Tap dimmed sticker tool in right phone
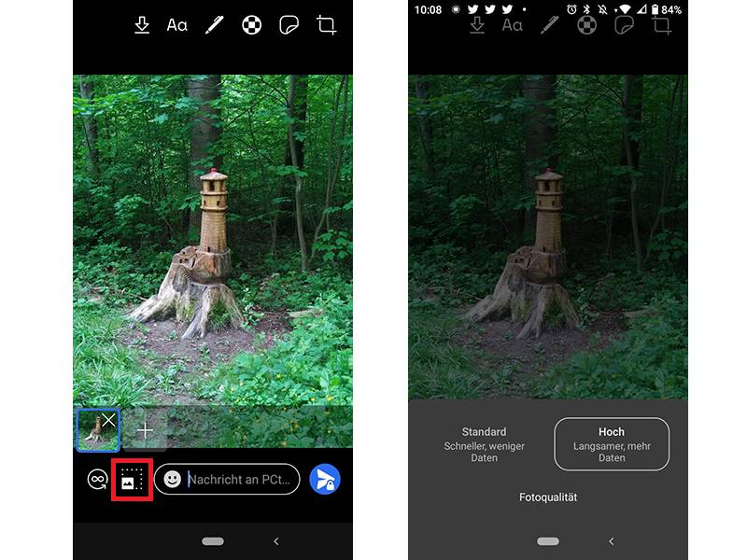 coord(624,25)
